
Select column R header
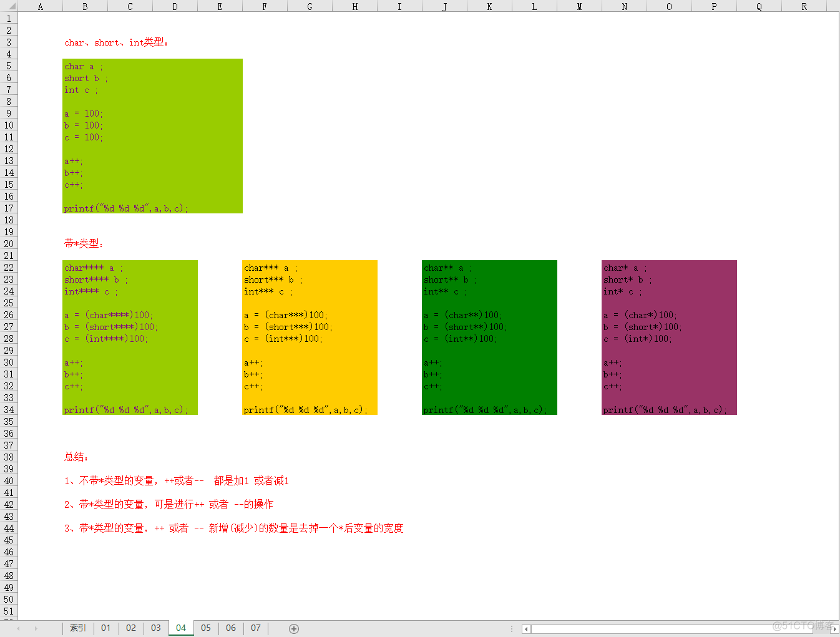click(804, 6)
